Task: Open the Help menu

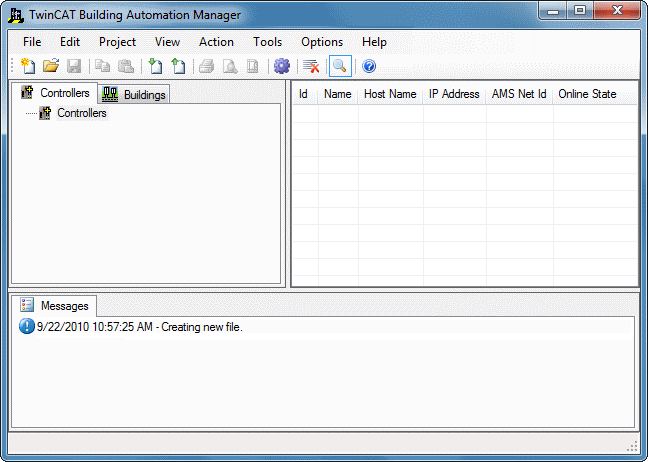Action: click(x=374, y=42)
